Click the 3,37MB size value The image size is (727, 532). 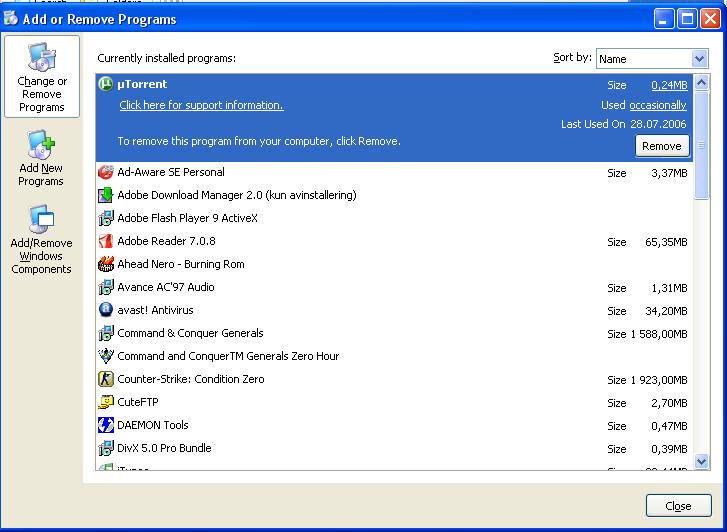pos(669,173)
